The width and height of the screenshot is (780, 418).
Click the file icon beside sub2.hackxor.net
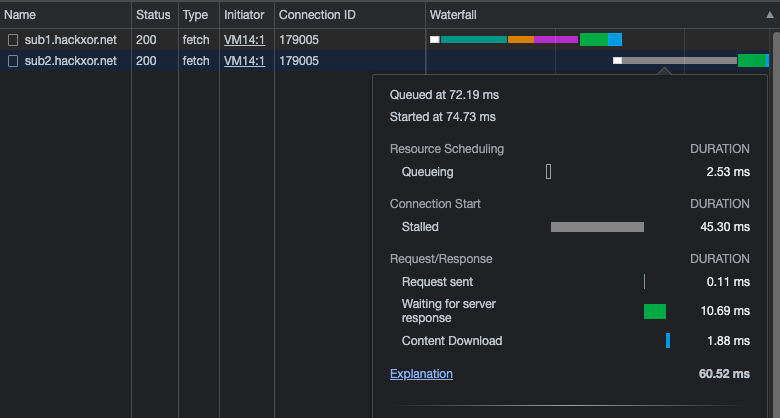pyautogui.click(x=13, y=61)
